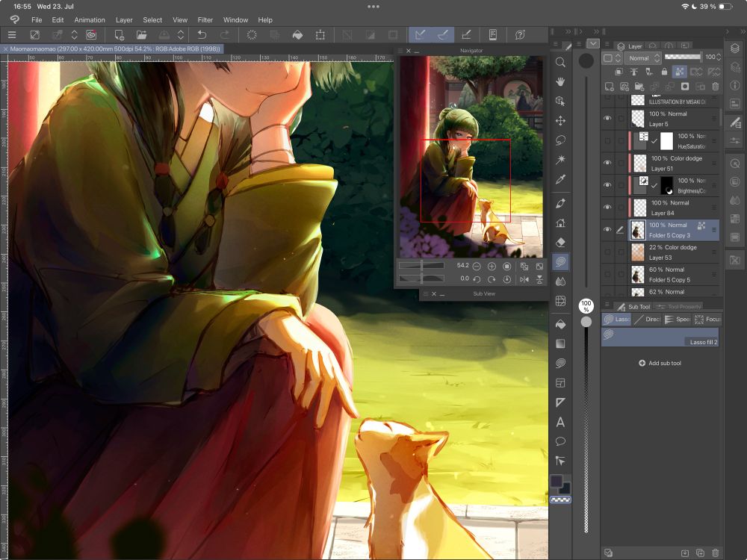Click Rotate right in Navigator
Viewport: 747px width, 560px height.
tap(492, 279)
